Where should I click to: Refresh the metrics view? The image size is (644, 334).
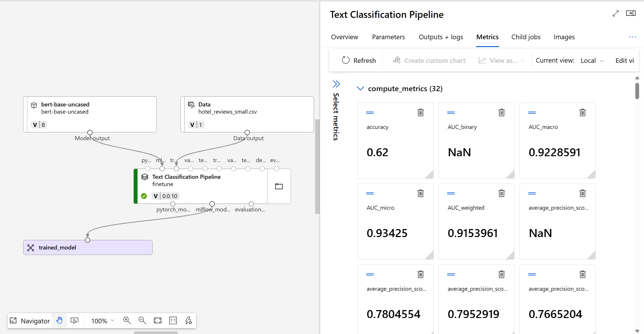pos(359,61)
